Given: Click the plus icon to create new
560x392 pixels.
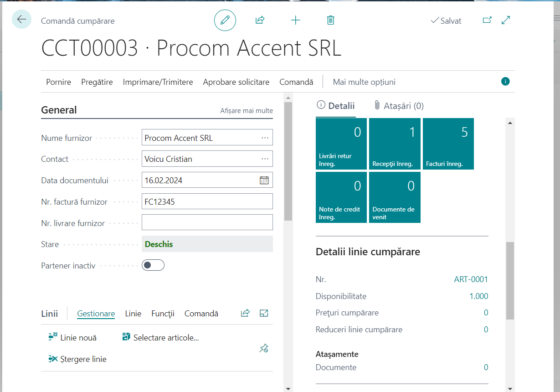Looking at the screenshot, I should click(x=295, y=20).
